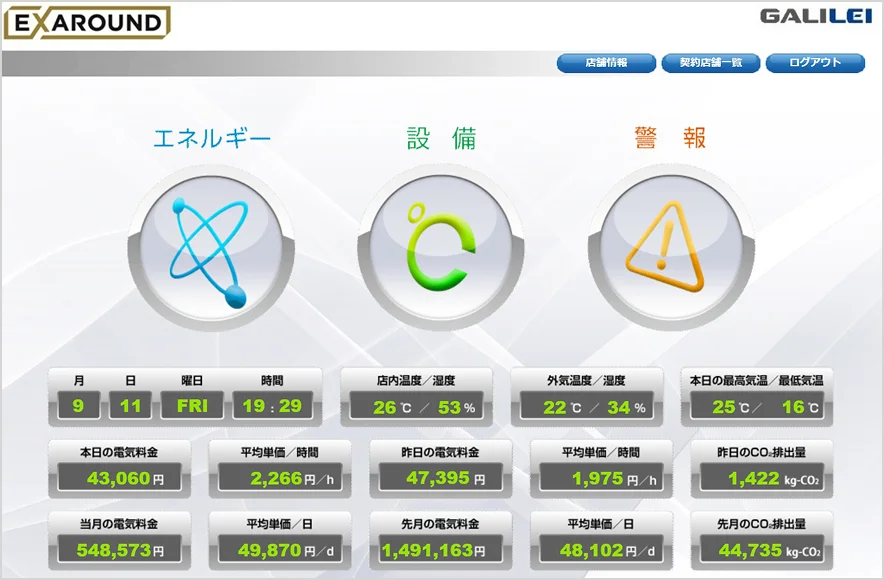Image resolution: width=884 pixels, height=580 pixels.
Task: Click the 外気温度／湿度 label
Action: (x=586, y=380)
